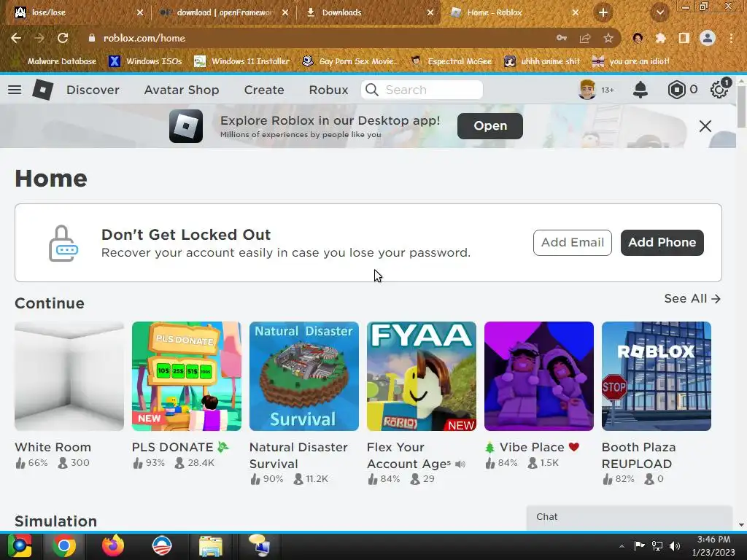Open Natural Disaster Survival thumbnail

pos(304,376)
